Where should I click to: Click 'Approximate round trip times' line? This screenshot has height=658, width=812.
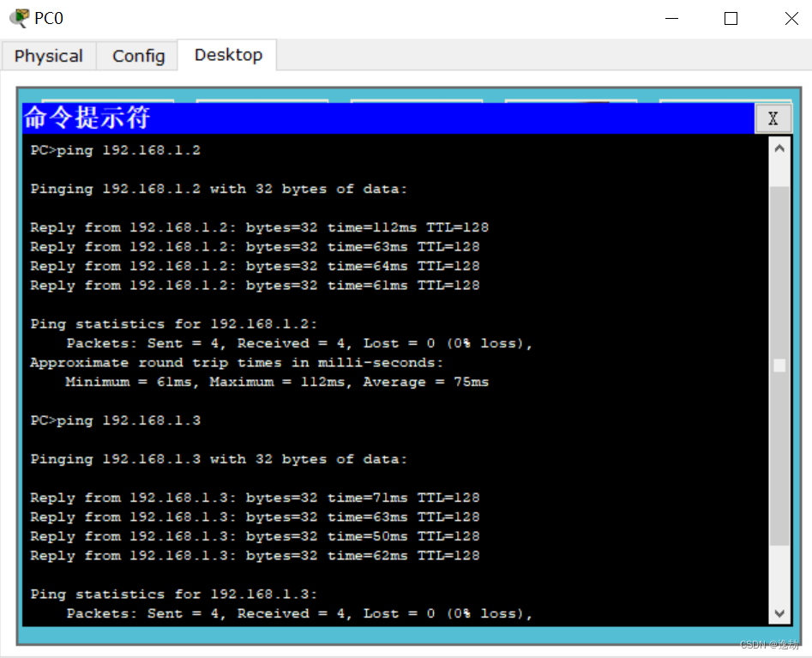click(x=237, y=363)
